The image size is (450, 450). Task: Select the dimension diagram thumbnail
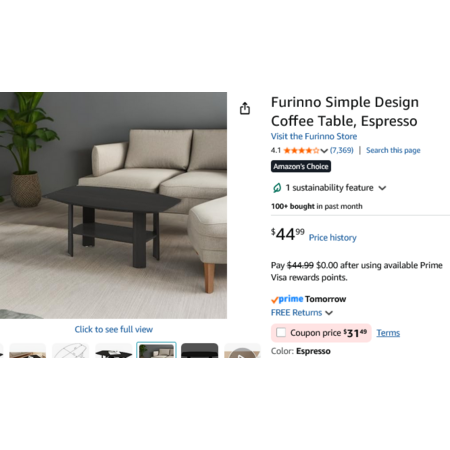coord(71,351)
